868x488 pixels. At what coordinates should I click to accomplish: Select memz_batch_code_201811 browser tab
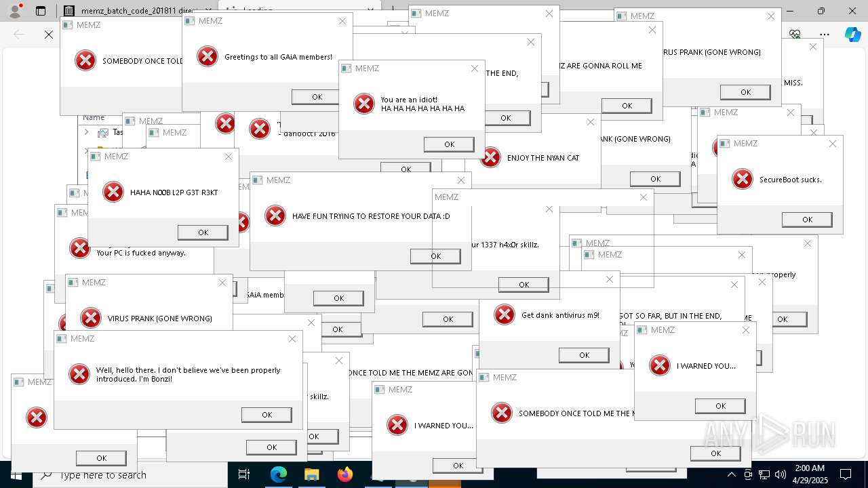[x=138, y=11]
